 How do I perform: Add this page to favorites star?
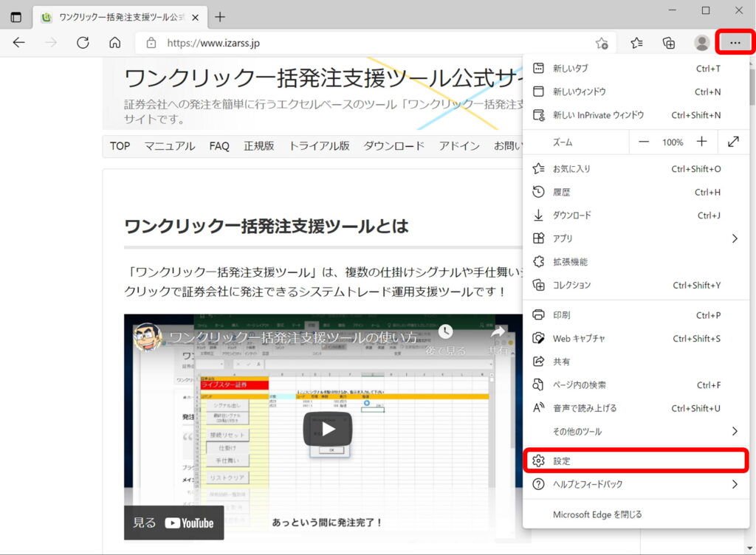pos(602,43)
